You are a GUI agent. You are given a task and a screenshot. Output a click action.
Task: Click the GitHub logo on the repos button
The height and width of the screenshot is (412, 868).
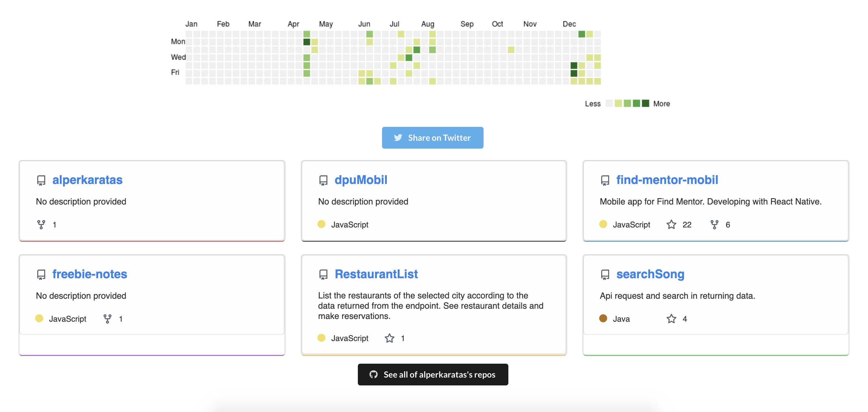tap(374, 374)
